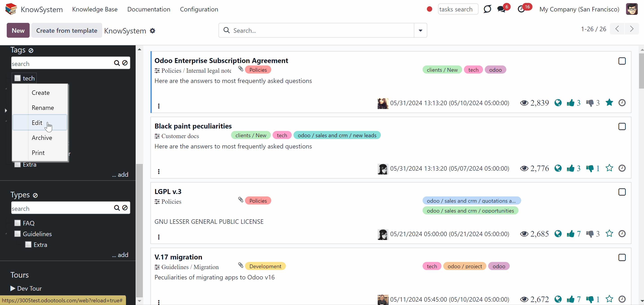Screen dimensions: 644x305
Task: Select the V.17 migration article checkbox
Action: pyautogui.click(x=622, y=257)
